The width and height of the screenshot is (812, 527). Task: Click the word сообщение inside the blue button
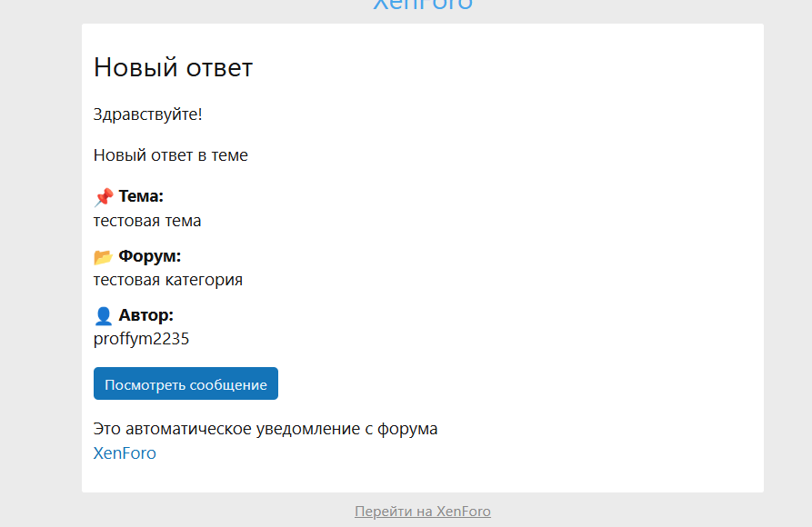227,384
